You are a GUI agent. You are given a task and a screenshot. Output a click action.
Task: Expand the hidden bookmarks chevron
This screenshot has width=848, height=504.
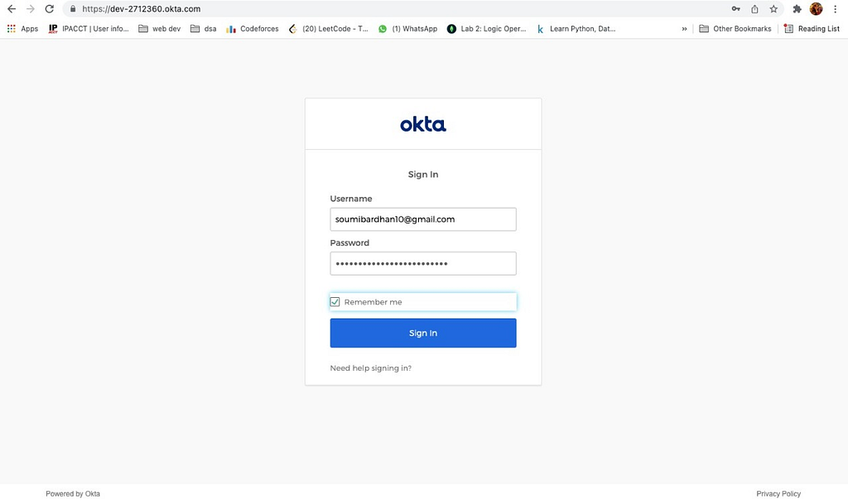coord(684,29)
